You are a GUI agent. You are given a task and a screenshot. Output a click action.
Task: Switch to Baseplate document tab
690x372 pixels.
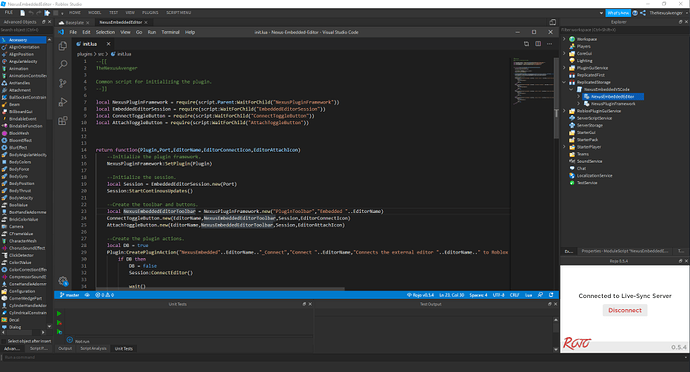(74, 22)
